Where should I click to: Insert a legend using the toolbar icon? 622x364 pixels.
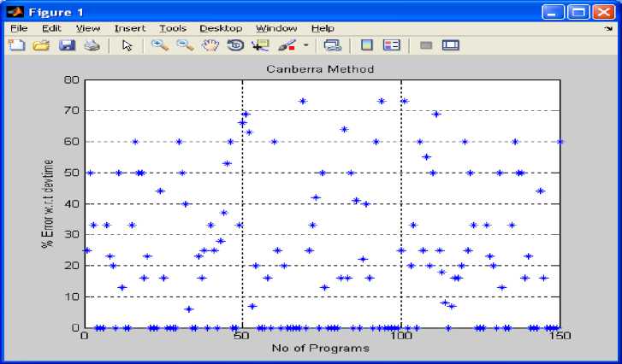click(392, 45)
